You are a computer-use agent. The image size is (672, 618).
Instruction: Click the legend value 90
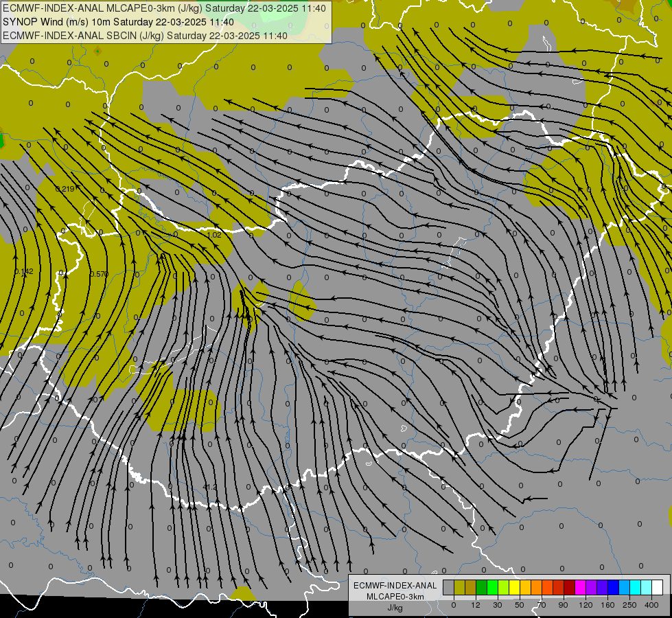tap(563, 605)
